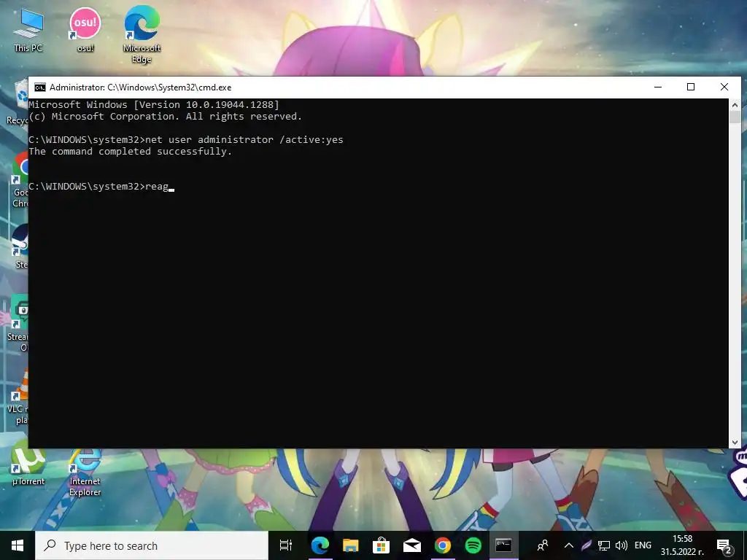
Task: Open the Windows Start menu
Action: tap(18, 545)
